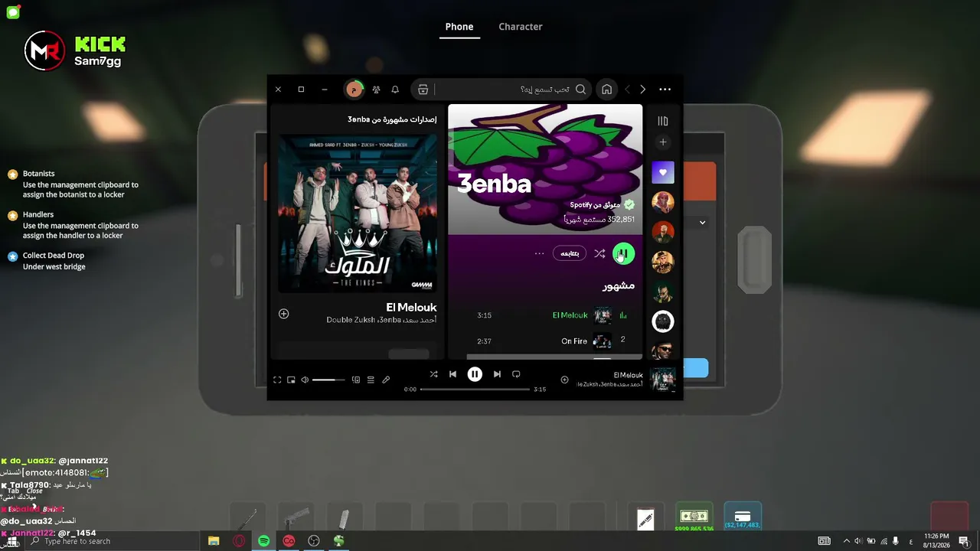Open Spotify from the taskbar
Image resolution: width=980 pixels, height=551 pixels.
point(263,541)
